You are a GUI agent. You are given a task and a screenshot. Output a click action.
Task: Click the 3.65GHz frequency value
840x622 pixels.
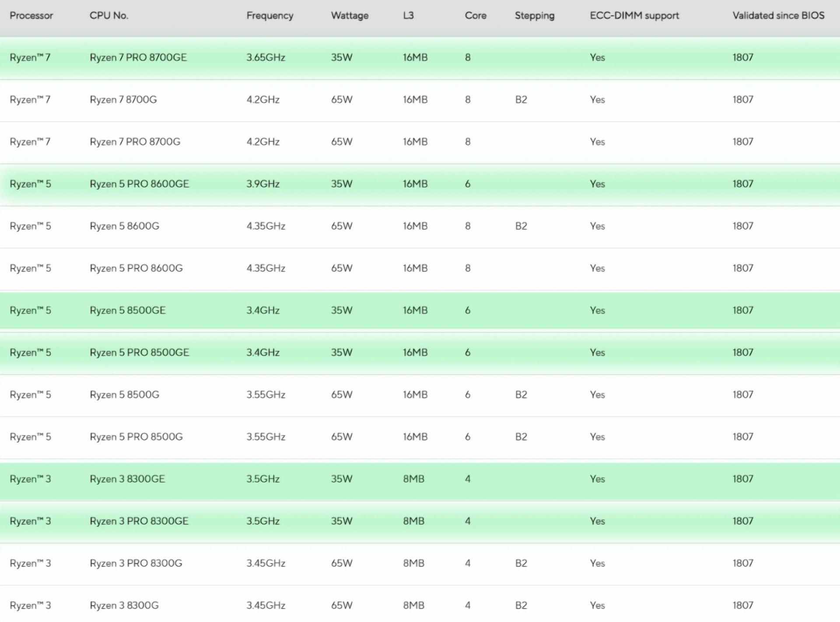(x=266, y=58)
